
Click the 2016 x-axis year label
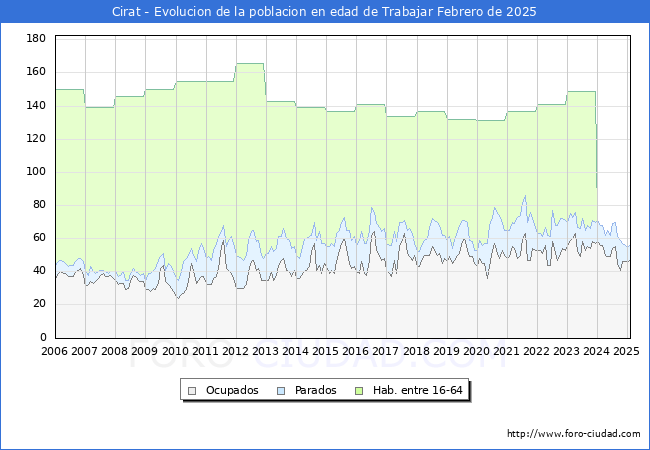[x=356, y=351]
